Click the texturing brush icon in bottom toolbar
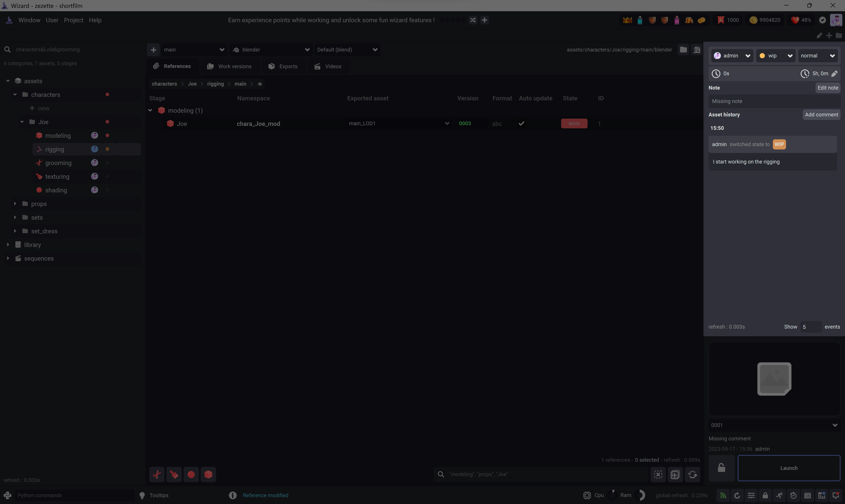 [174, 475]
